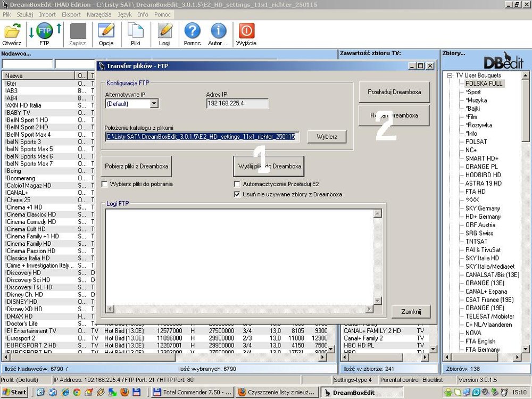The width and height of the screenshot is (532, 399).
Task: Collapse the TV User Bouquets tree
Action: (x=450, y=76)
